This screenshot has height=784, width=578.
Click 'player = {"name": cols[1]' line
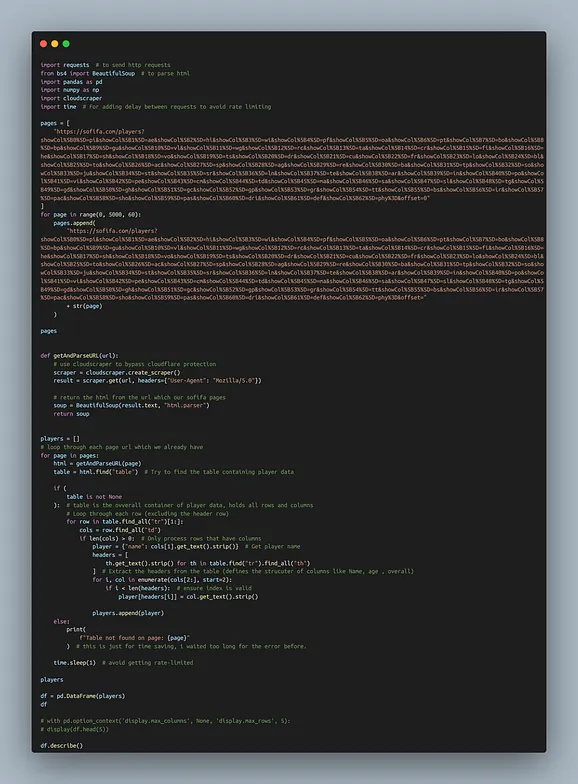click(196, 546)
